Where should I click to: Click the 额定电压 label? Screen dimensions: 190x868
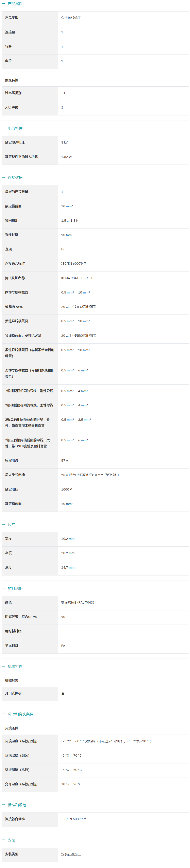tap(12, 490)
